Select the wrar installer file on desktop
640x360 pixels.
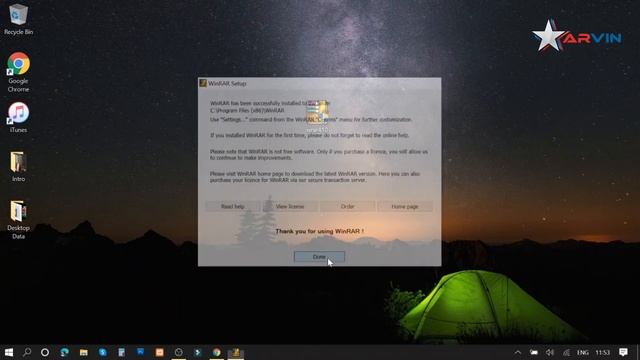pos(318,116)
